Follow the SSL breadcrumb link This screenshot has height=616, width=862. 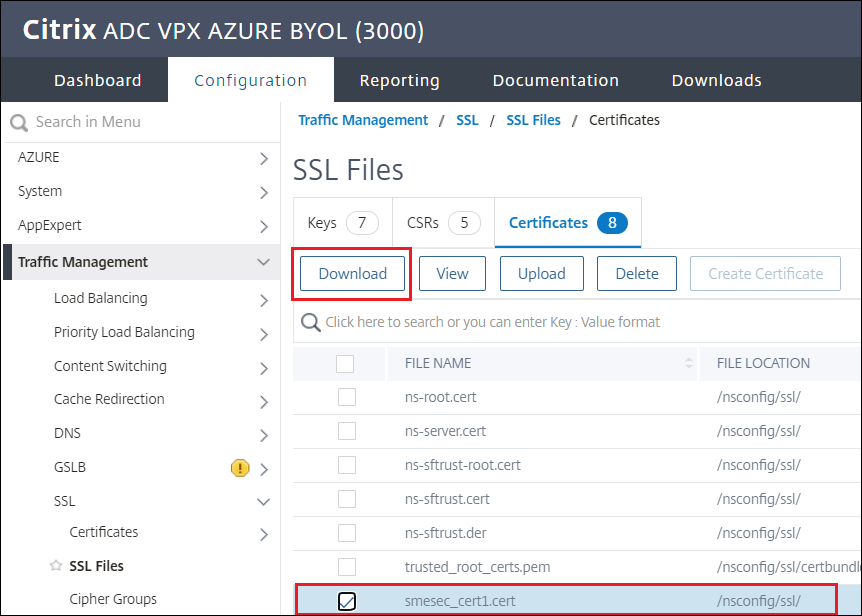click(467, 120)
